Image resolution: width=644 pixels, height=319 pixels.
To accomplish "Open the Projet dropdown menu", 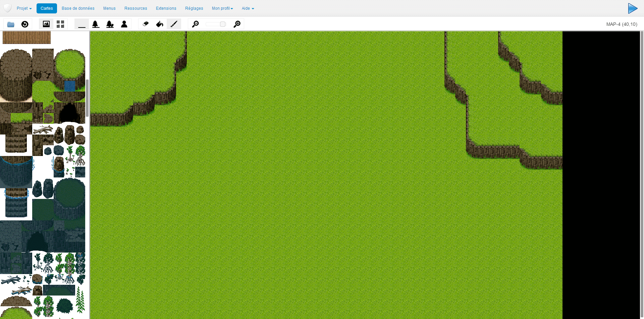I will (x=24, y=8).
